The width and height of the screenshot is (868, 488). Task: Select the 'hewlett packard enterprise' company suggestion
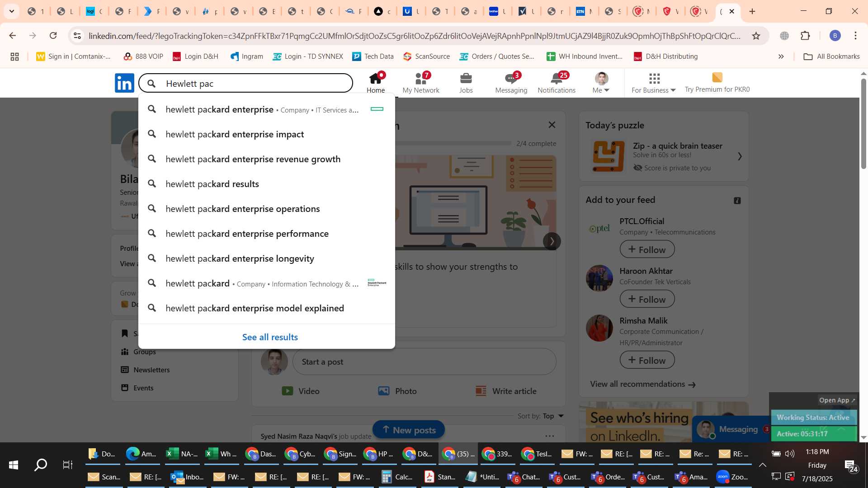[267, 109]
